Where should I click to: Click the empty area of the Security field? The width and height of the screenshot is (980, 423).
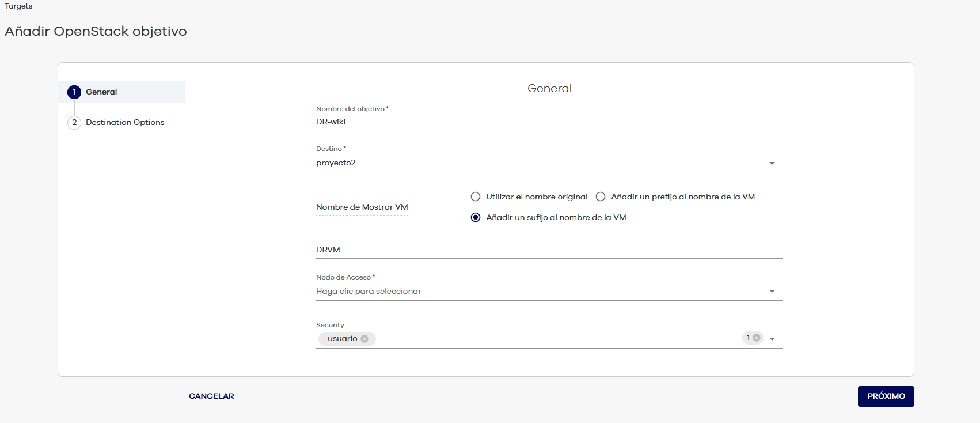(x=553, y=339)
